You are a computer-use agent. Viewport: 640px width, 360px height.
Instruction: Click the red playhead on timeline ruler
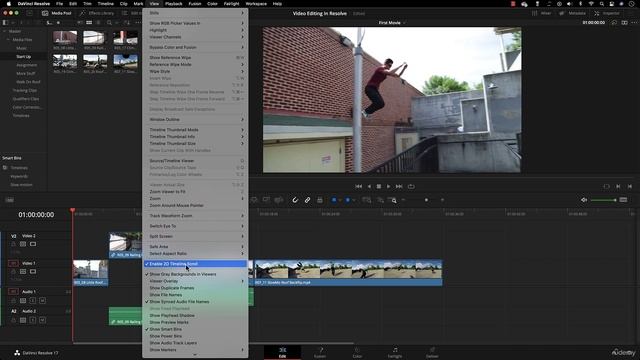(72, 211)
